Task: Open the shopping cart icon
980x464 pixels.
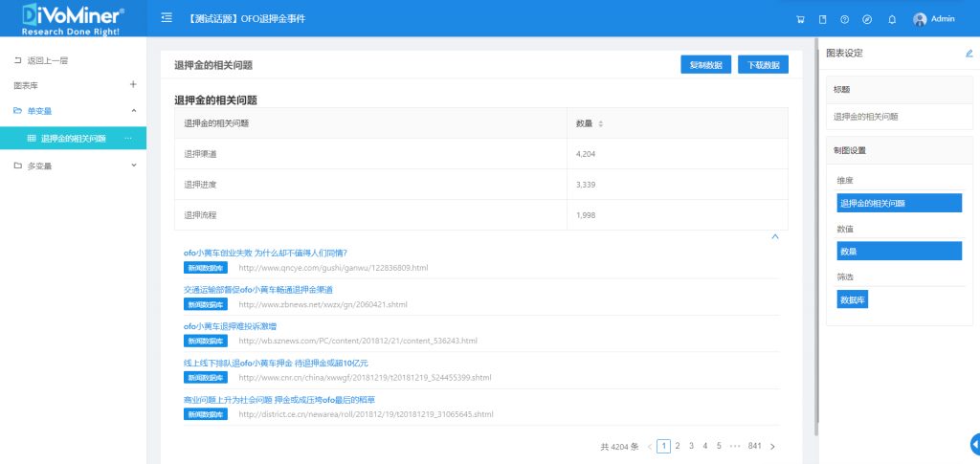Action: click(800, 19)
